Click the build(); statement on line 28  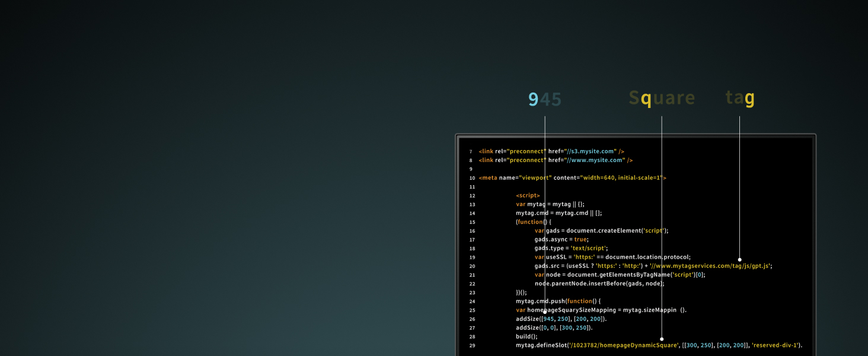coord(526,336)
